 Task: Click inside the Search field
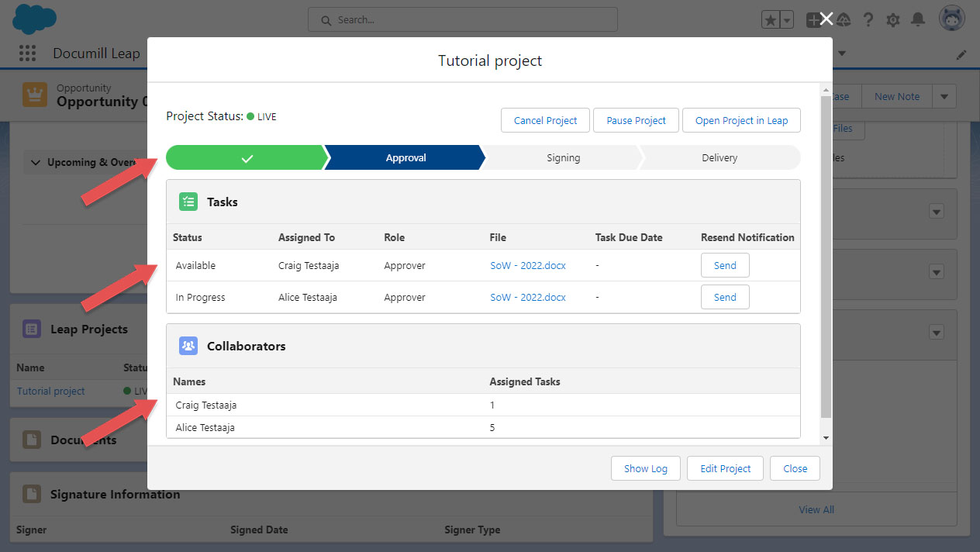coord(462,19)
